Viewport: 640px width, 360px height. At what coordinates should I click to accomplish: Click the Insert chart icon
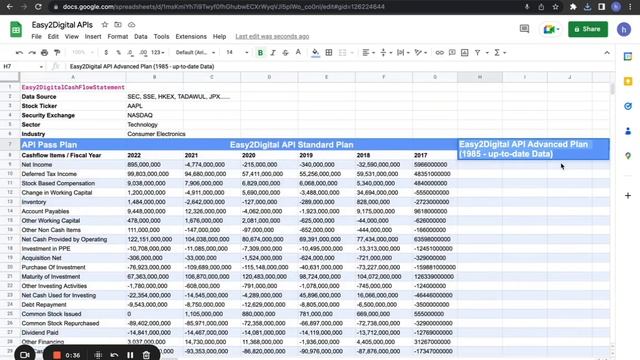coord(464,53)
